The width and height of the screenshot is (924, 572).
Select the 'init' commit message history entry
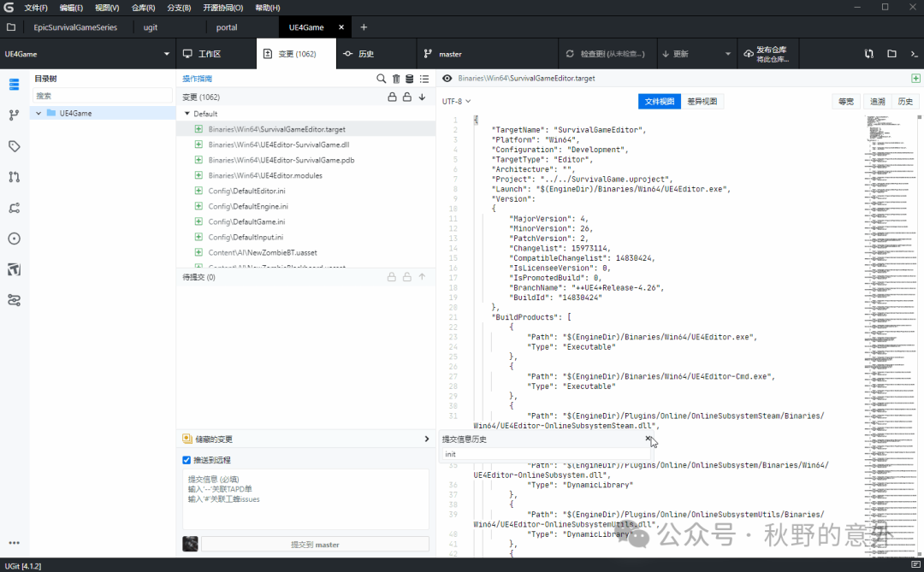pos(546,454)
